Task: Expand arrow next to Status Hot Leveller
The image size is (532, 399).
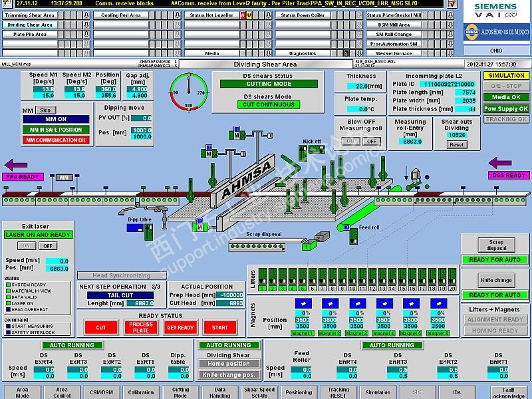Action: point(269,15)
